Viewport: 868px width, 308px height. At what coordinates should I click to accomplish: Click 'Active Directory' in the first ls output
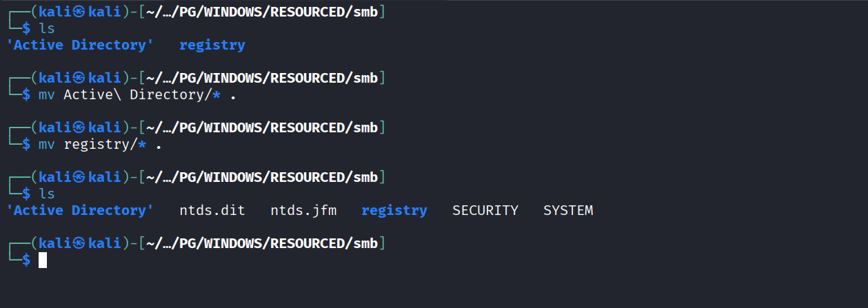click(x=80, y=45)
